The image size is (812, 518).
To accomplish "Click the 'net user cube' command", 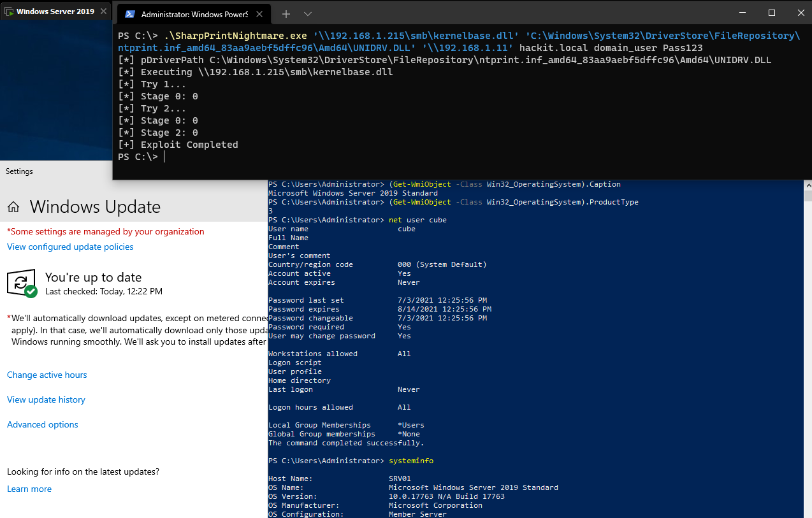I will point(417,220).
